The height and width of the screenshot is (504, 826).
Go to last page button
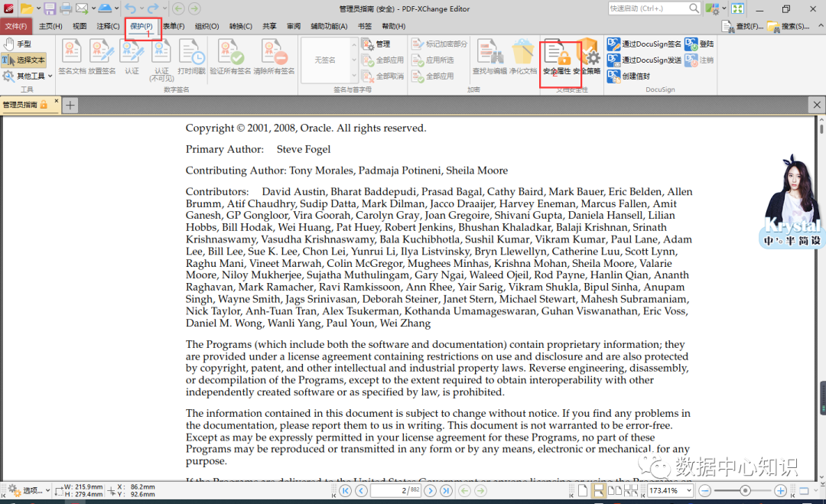pyautogui.click(x=446, y=491)
